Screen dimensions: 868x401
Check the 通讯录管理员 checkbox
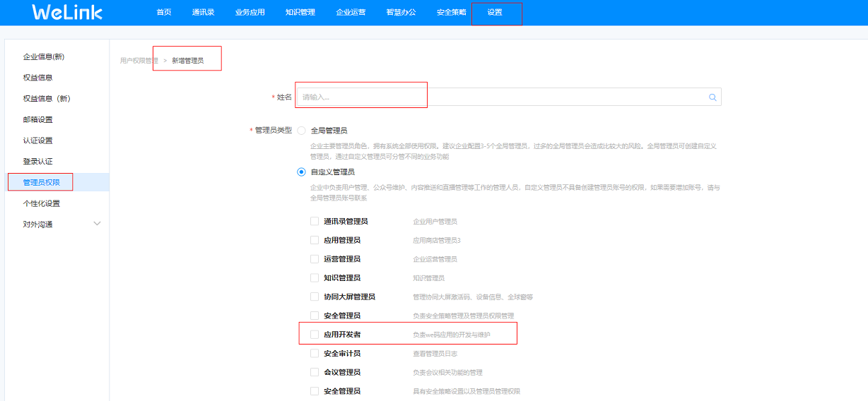pos(315,221)
